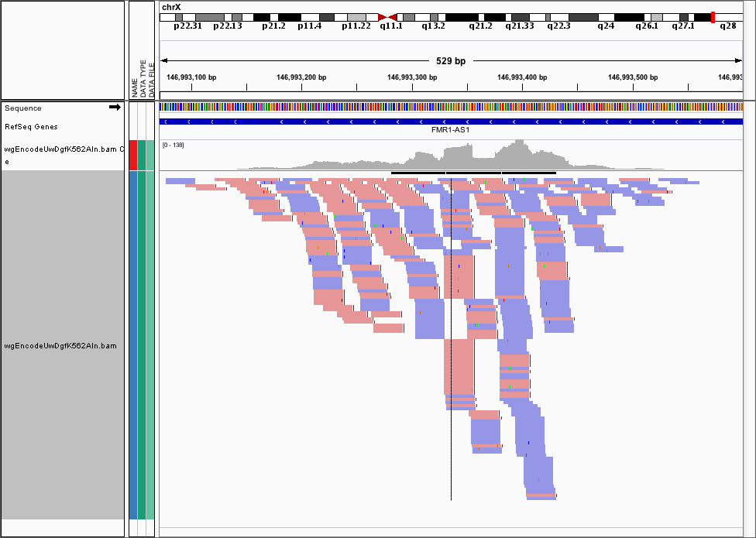Select the FMR1-AS1 gene annotation bar
This screenshot has width=756, height=538.
pyautogui.click(x=450, y=122)
